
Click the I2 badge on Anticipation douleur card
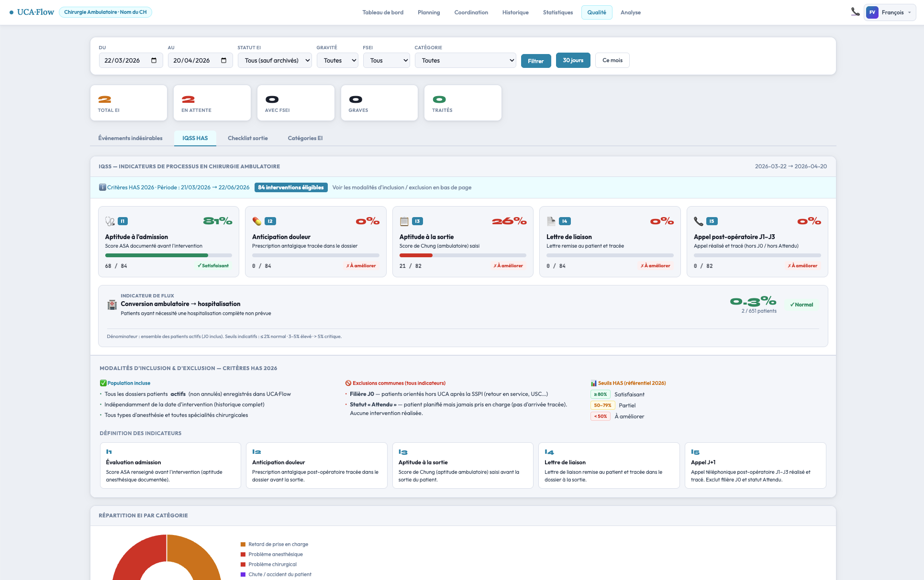click(270, 221)
